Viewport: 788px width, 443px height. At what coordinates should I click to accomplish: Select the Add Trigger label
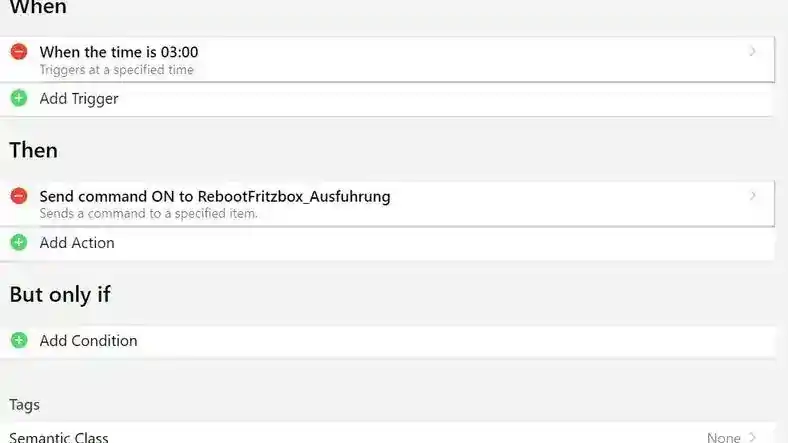79,98
